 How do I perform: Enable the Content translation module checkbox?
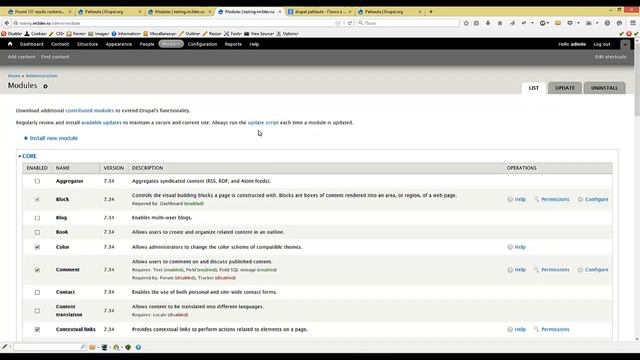tap(37, 311)
